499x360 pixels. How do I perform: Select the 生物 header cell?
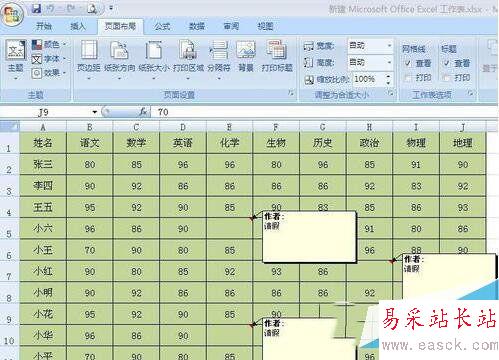click(276, 143)
